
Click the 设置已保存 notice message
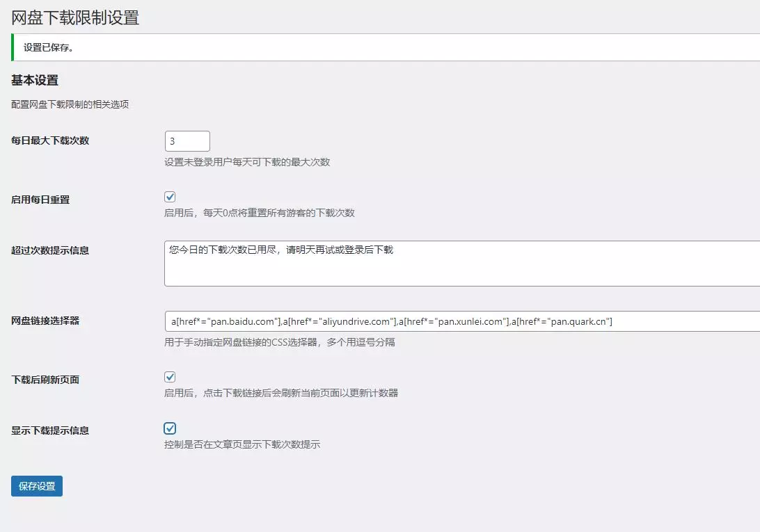pos(49,48)
